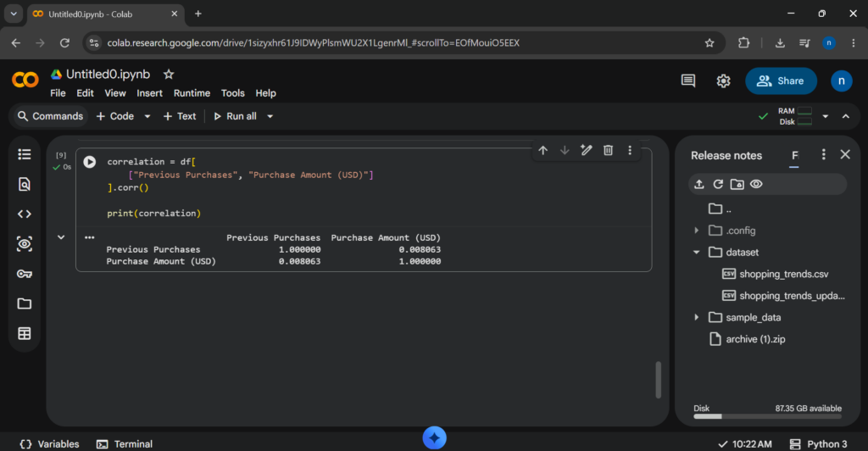
Task: Switch to Release notes tab
Action: click(726, 155)
